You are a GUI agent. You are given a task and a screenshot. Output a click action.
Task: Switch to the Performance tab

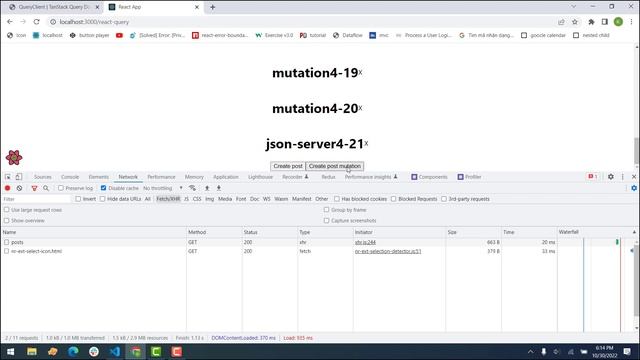pos(161,177)
